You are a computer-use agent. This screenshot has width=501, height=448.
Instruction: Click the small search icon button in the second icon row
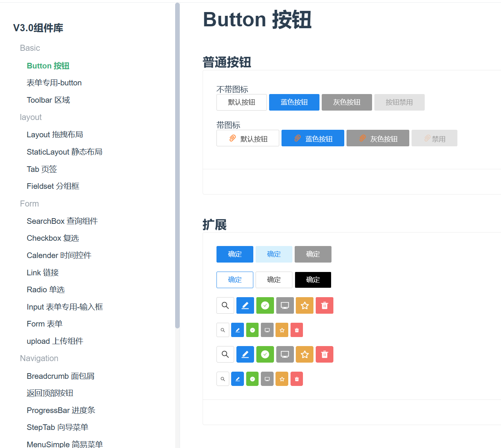point(223,330)
